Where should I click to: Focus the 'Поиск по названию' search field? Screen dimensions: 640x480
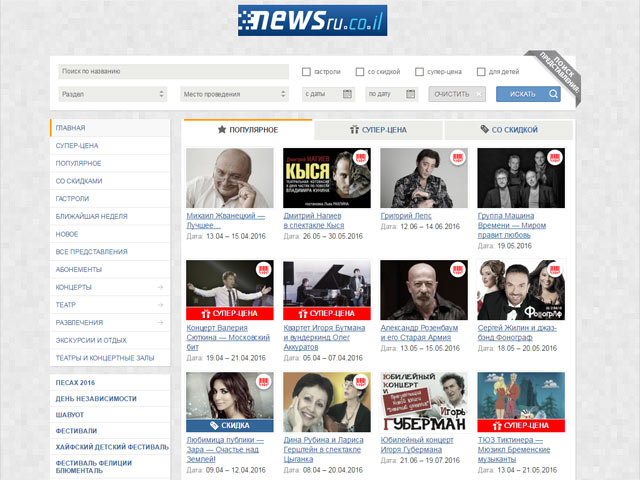[x=173, y=71]
